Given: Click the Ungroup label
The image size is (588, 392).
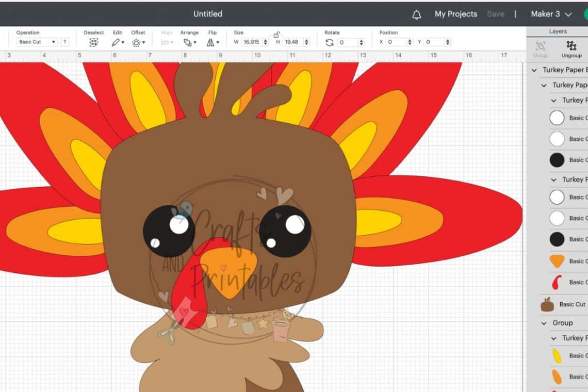Looking at the screenshot, I should pyautogui.click(x=571, y=56).
